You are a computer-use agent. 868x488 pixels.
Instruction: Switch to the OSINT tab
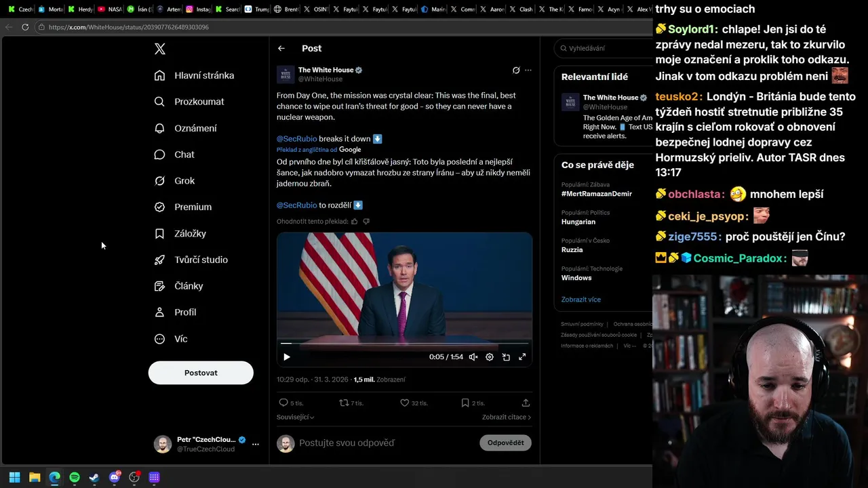coord(316,9)
